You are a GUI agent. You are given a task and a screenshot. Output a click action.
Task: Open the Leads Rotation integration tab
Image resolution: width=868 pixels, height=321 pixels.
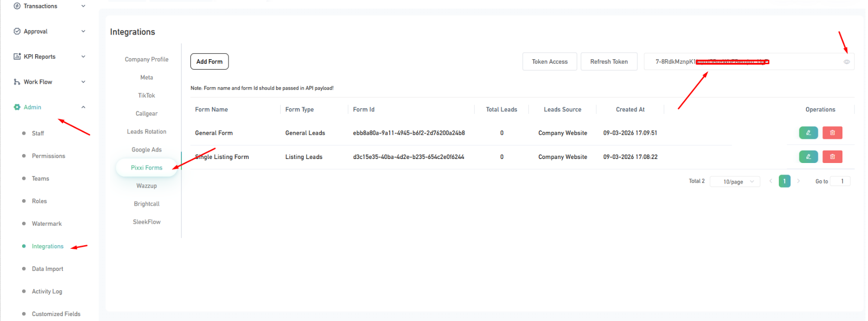point(146,131)
